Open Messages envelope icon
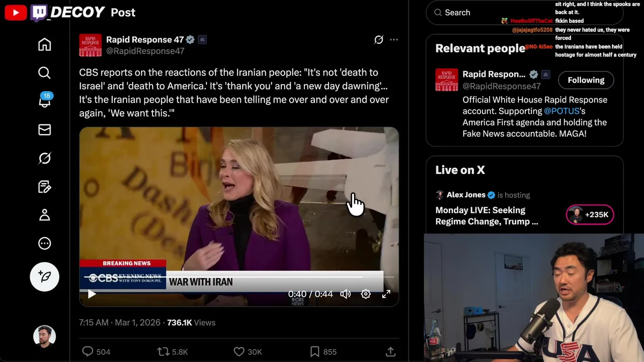This screenshot has height=362, width=644. (44, 130)
